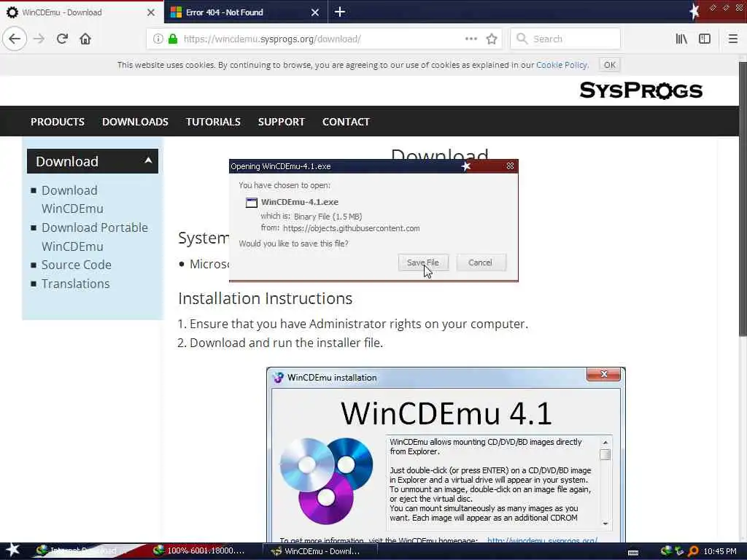Select the WinCDEmu - Download tab
The image size is (747, 560).
point(82,12)
